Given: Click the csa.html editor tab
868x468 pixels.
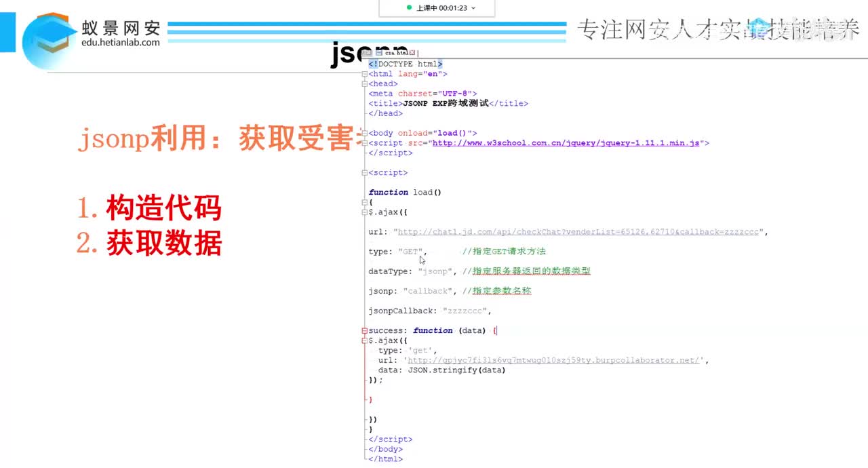Looking at the screenshot, I should (395, 52).
